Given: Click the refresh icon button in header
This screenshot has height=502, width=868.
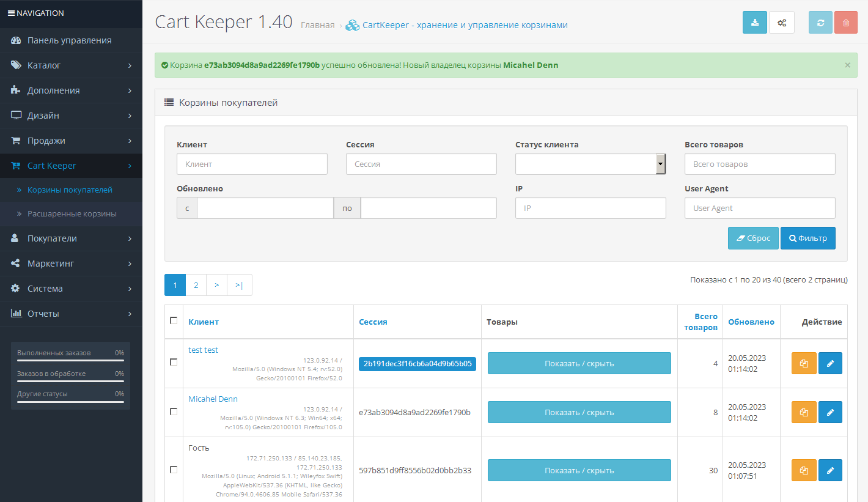Looking at the screenshot, I should coord(820,23).
